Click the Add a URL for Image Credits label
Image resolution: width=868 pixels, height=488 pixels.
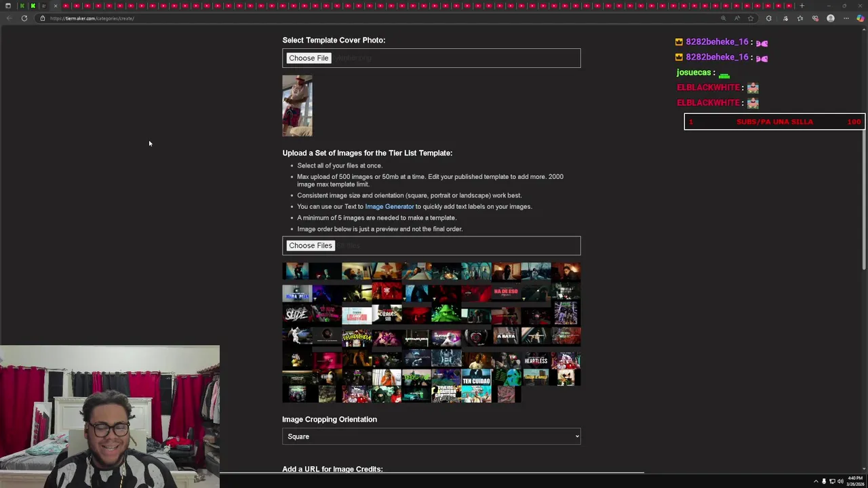tap(332, 469)
